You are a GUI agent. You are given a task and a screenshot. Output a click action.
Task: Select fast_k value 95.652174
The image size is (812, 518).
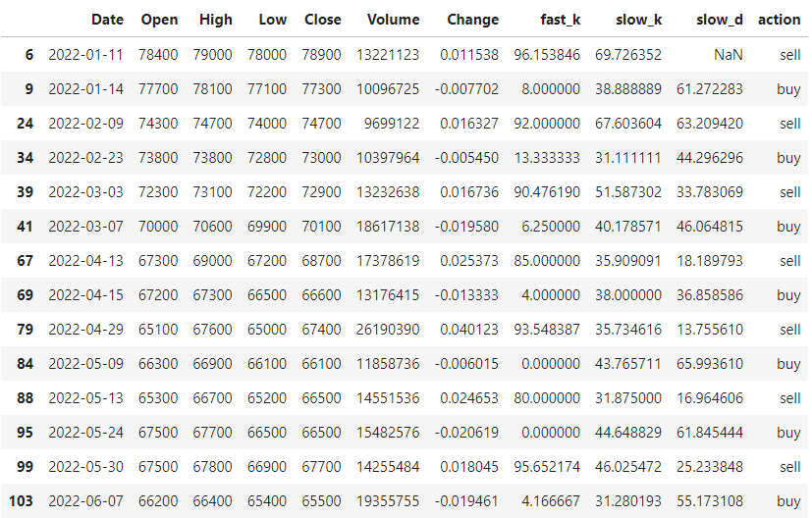(x=547, y=466)
